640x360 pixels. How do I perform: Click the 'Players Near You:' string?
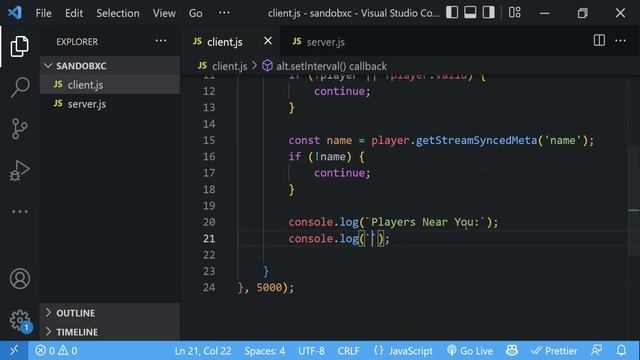pyautogui.click(x=426, y=222)
